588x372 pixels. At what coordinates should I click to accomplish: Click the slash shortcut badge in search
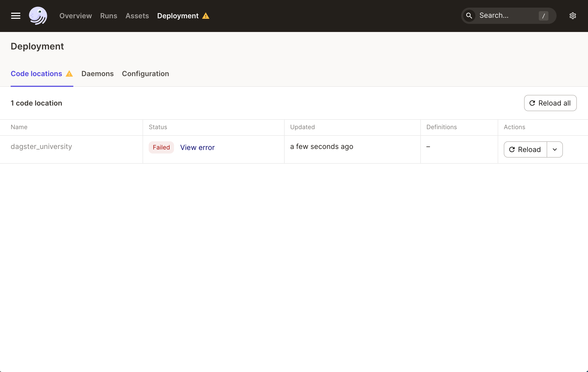pyautogui.click(x=544, y=16)
